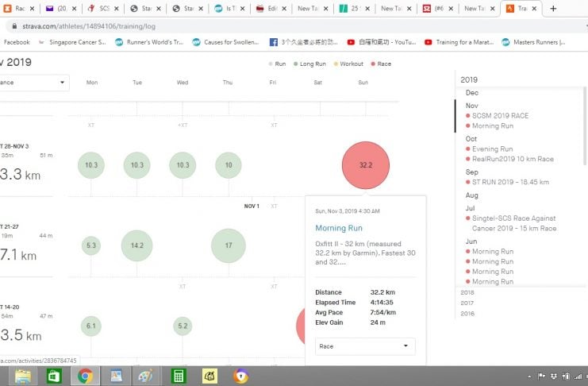588x386 pixels.
Task: Click the 5.3 km run bubble
Action: pos(91,245)
